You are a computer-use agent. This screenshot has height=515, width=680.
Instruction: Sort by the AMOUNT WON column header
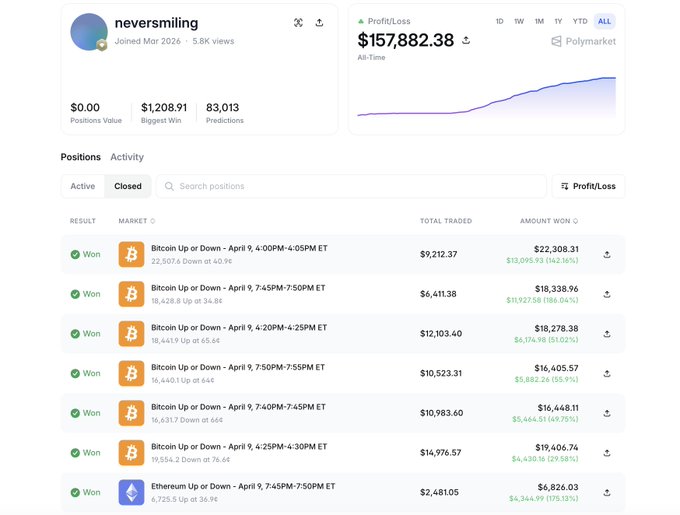coord(549,221)
